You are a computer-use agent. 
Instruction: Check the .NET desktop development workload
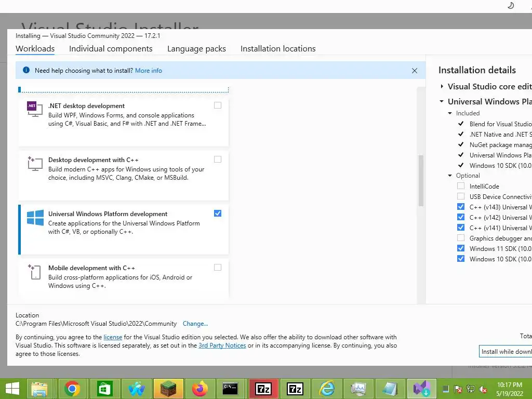click(x=218, y=105)
